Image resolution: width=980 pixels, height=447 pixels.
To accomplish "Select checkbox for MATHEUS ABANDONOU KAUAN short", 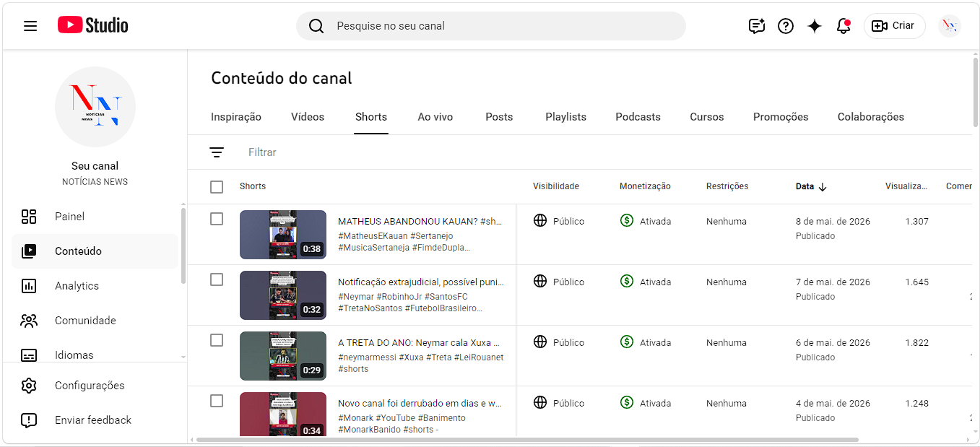I will coord(217,219).
